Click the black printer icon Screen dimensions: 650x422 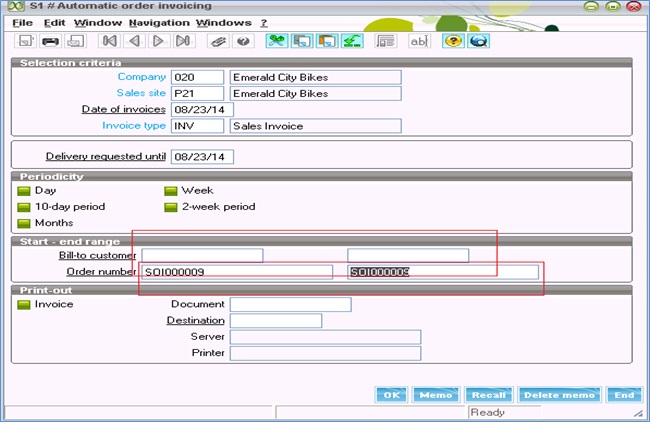tap(50, 41)
